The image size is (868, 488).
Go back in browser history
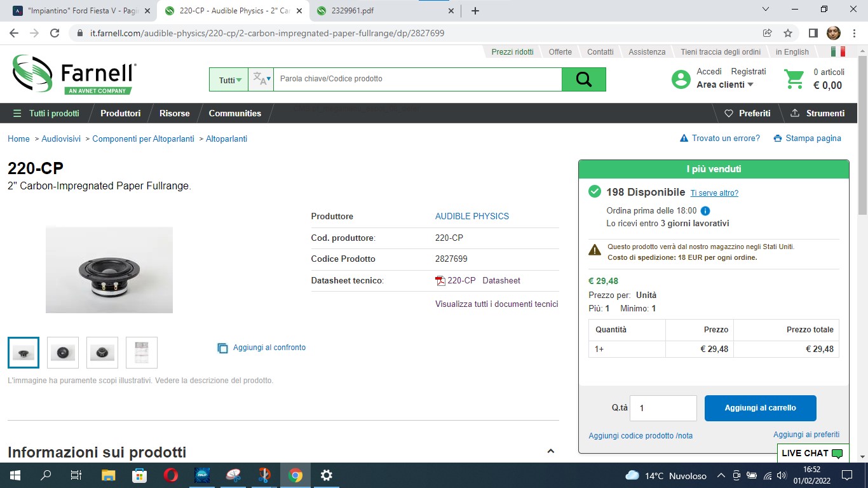coord(14,33)
